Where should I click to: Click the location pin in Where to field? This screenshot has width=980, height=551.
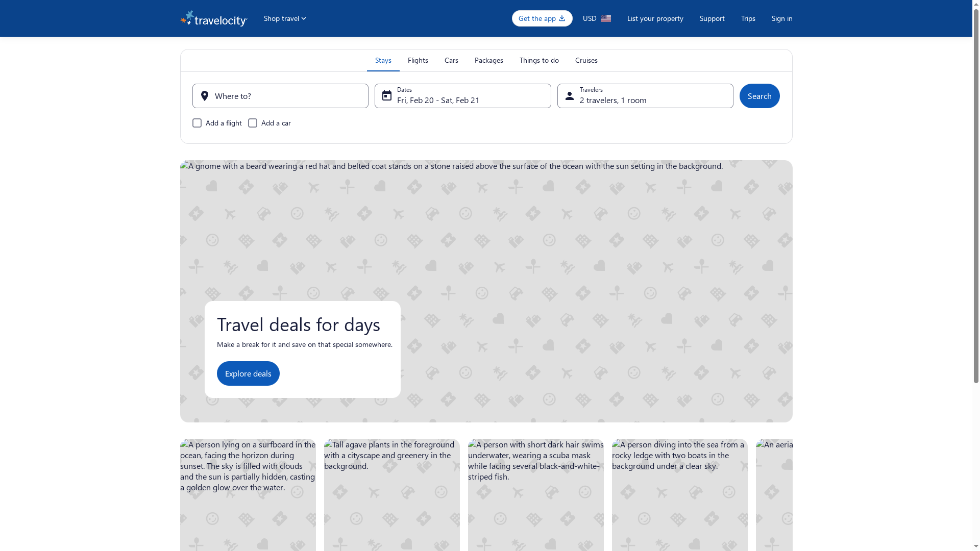click(204, 95)
